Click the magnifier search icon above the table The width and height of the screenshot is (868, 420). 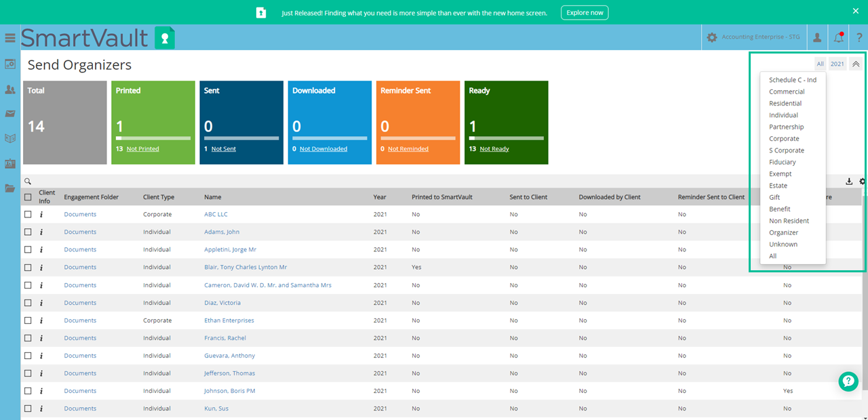click(28, 182)
